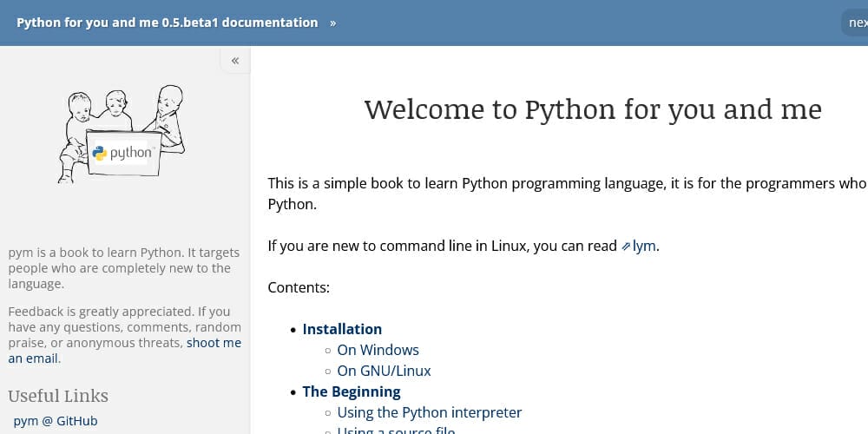
Task: Click the Useful Links sidebar heading
Action: (58, 396)
